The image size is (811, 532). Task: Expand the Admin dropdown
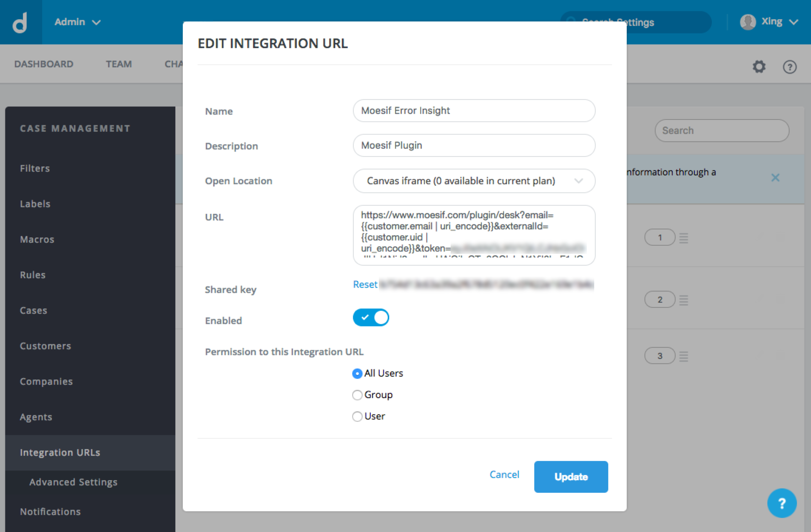(78, 21)
